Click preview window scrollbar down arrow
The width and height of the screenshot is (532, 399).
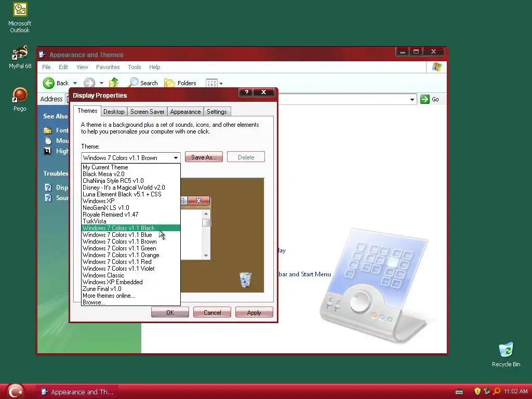coord(206,256)
